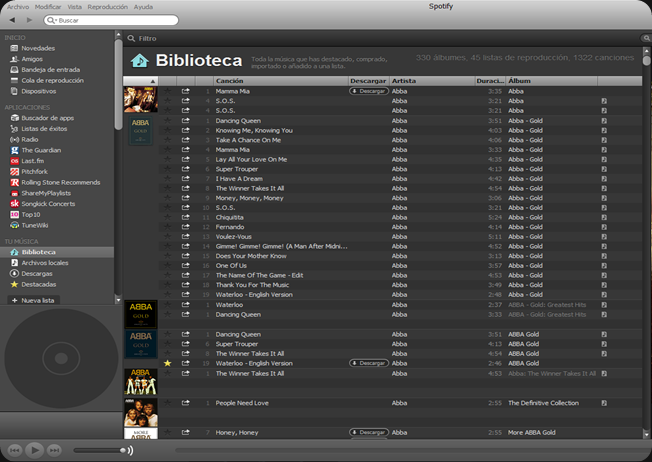
Task: Open the Radio app
Action: [x=30, y=140]
